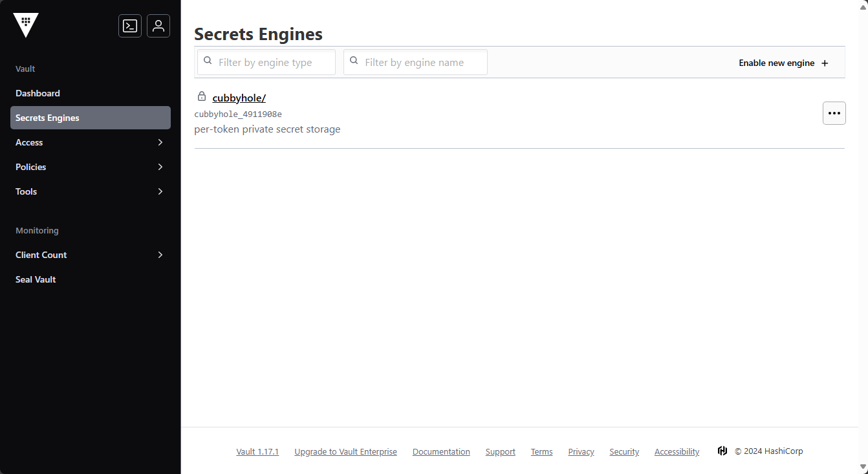
Task: Open Upgrade to Vault Enterprise link
Action: tap(345, 451)
